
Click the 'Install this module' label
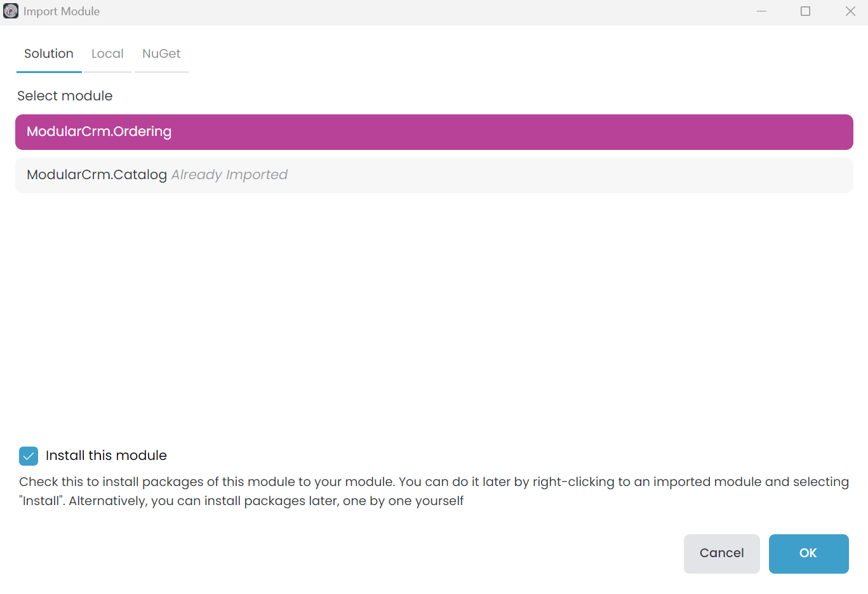[x=105, y=456]
